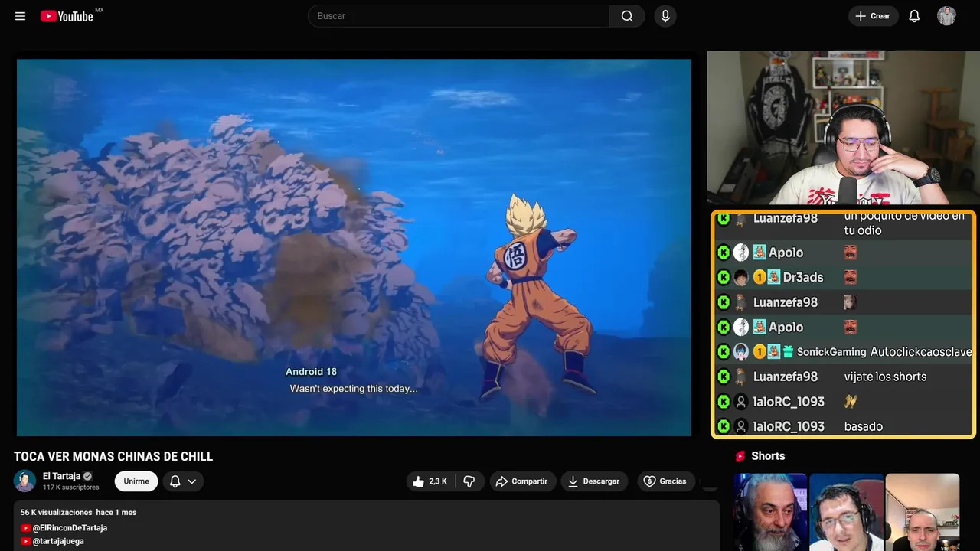This screenshot has height=551, width=980.
Task: Click the verified badge beside El Tartaja
Action: (87, 476)
